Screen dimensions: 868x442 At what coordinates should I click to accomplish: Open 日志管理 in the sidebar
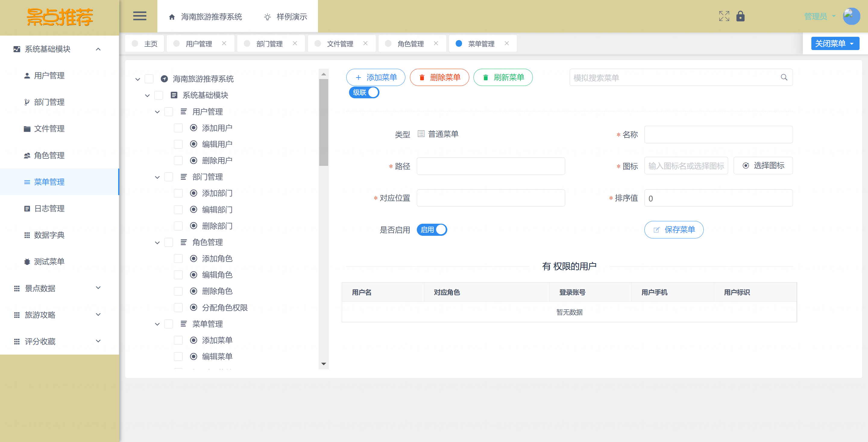[x=49, y=208]
